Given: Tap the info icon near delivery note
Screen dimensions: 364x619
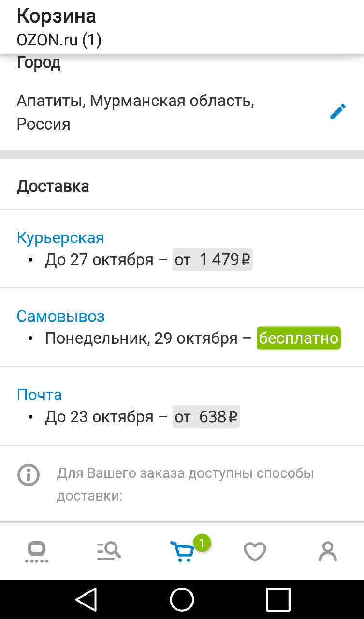Looking at the screenshot, I should 29,475.
